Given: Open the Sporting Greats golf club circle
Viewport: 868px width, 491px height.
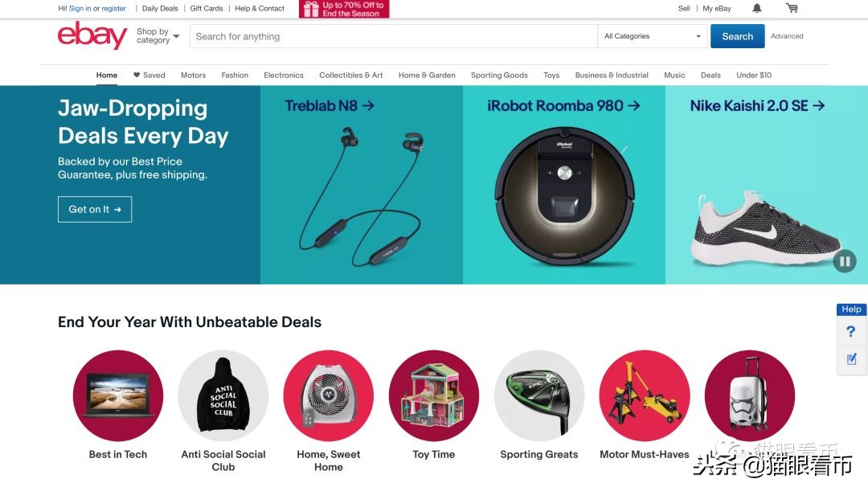Looking at the screenshot, I should pos(539,395).
